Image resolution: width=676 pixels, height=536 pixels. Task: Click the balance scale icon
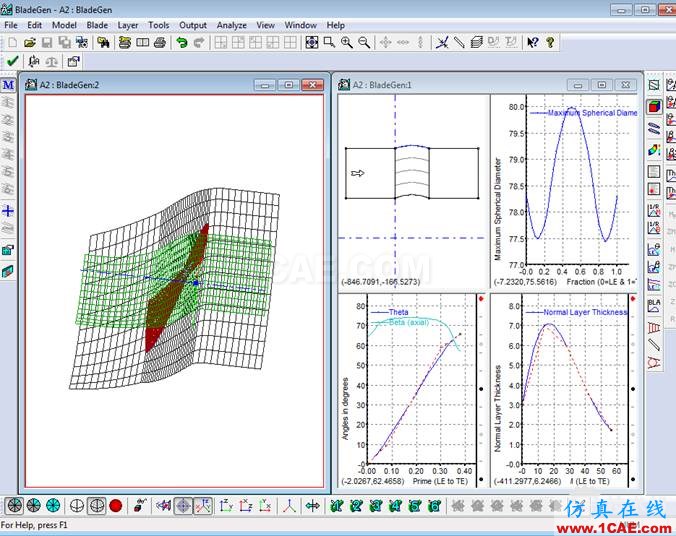click(x=52, y=62)
